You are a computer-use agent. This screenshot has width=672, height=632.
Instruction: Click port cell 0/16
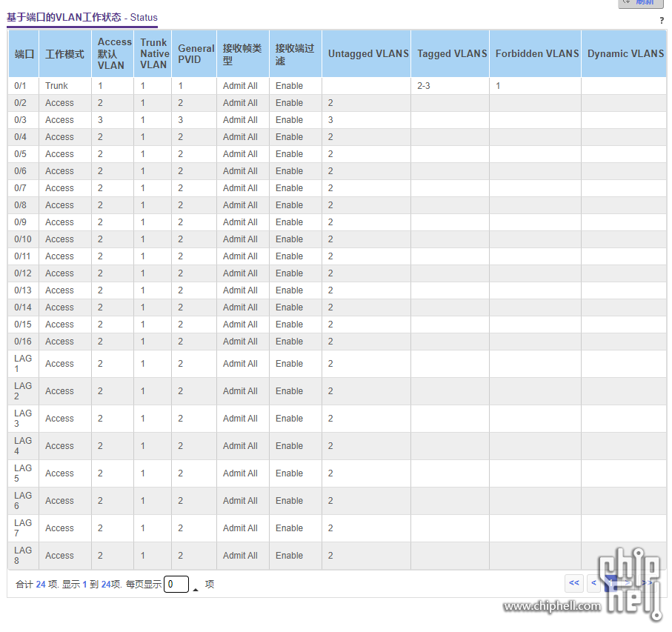23,342
